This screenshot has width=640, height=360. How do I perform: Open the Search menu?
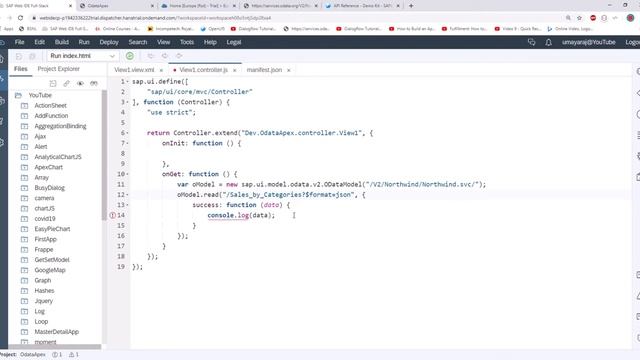pos(138,42)
